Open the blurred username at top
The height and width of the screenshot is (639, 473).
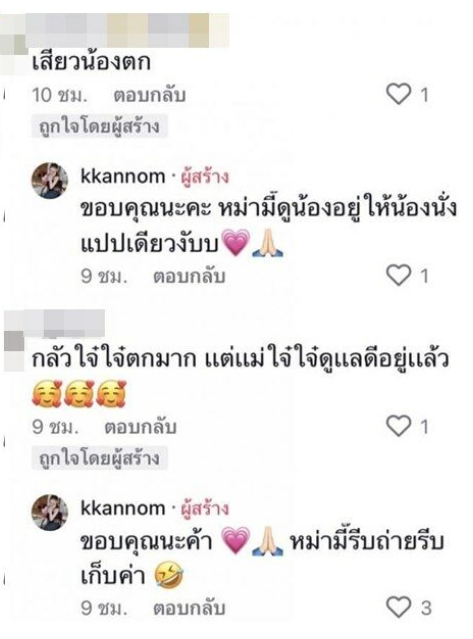pos(127,30)
